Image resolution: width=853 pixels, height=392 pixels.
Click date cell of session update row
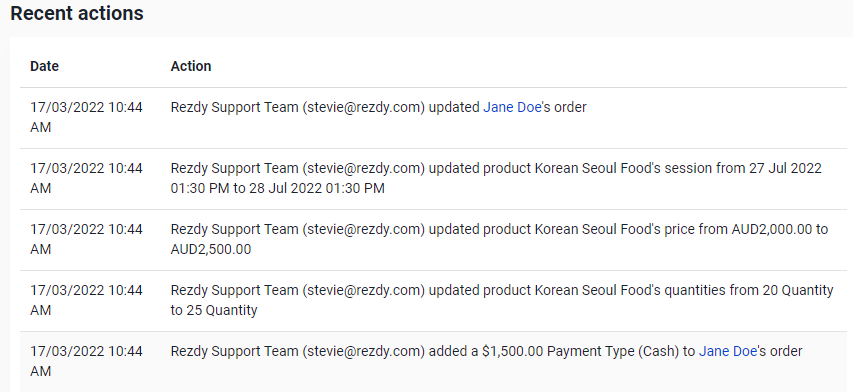pyautogui.click(x=86, y=178)
